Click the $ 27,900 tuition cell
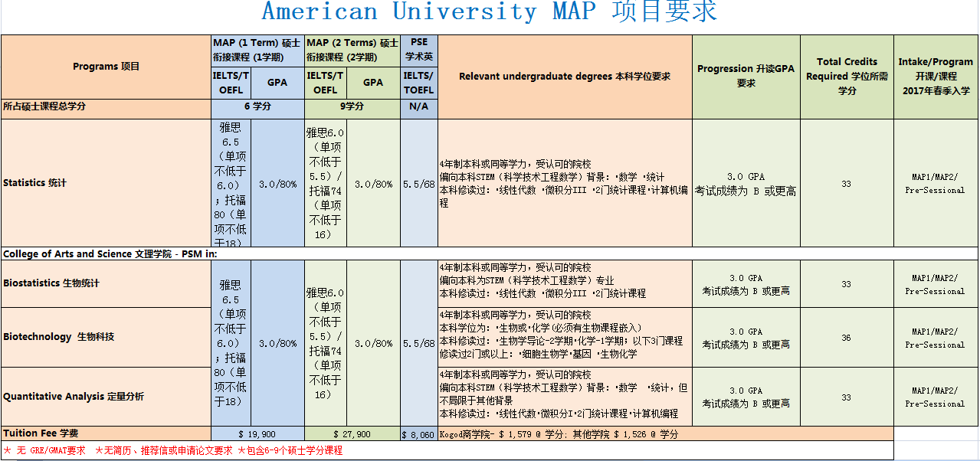The height and width of the screenshot is (461, 980). 352,434
